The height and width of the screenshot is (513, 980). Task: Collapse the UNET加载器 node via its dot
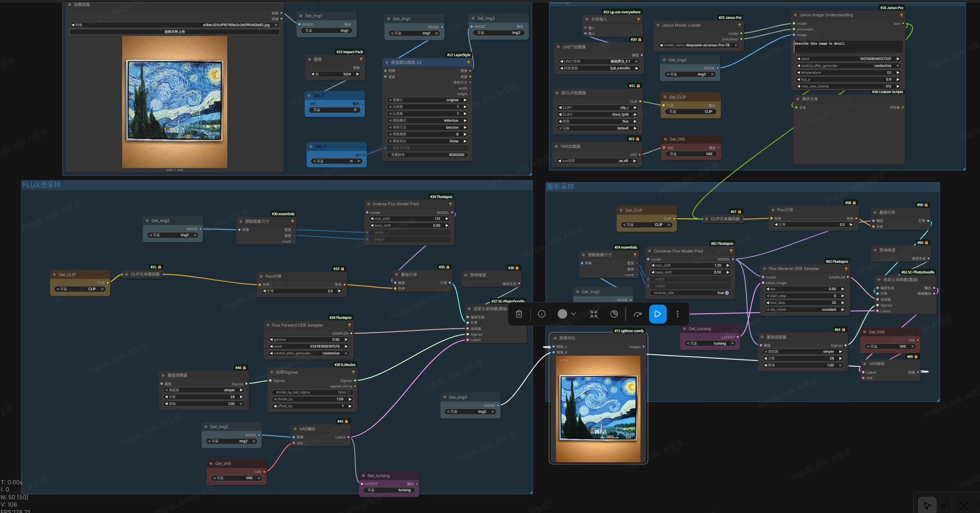(x=558, y=47)
